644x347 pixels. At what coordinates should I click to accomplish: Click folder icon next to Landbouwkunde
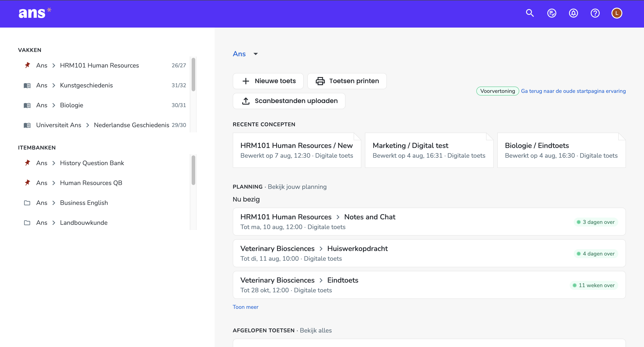[x=27, y=223]
